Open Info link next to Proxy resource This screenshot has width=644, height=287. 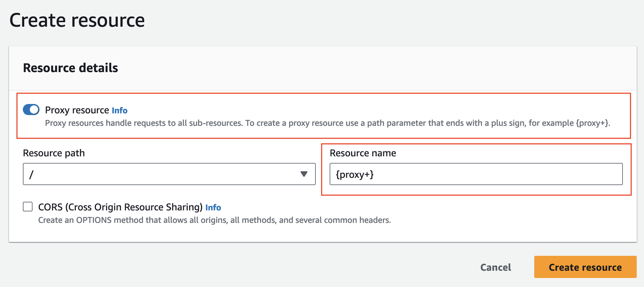coord(119,111)
